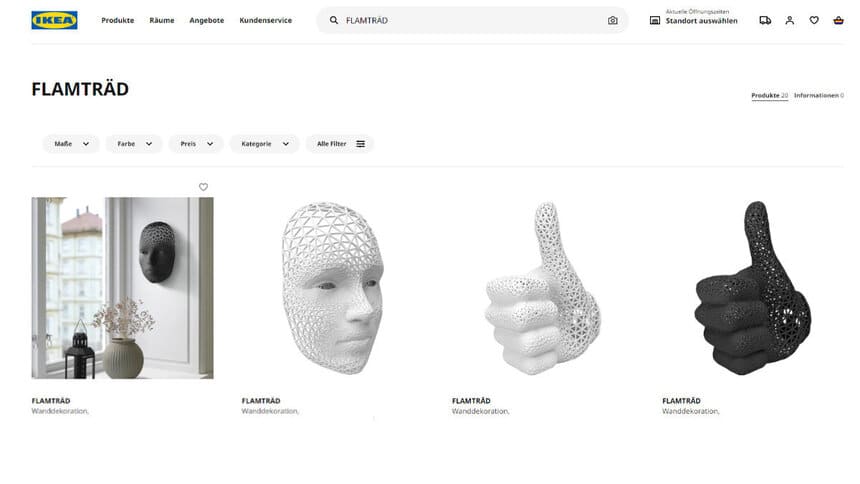
Task: Open black thumbs-up product image
Action: pyautogui.click(x=753, y=288)
